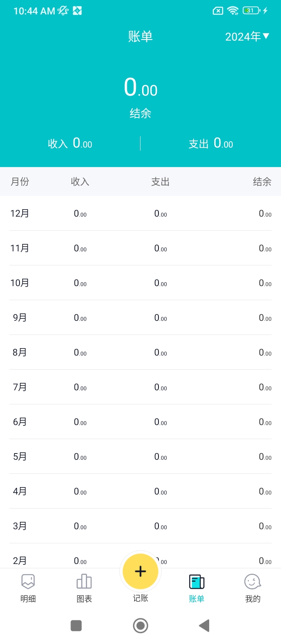Screen dimensions: 281x644
Task: Open the 9月 monthly bill row
Action: (x=140, y=318)
